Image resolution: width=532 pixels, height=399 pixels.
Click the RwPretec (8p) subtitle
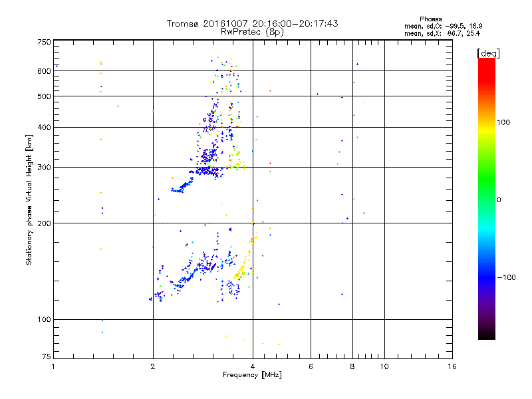coord(253,31)
